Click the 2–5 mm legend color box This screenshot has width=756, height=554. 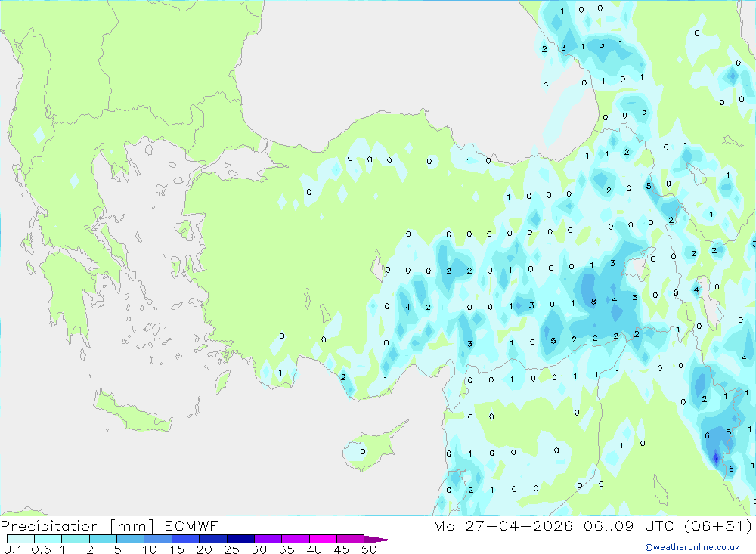(103, 539)
